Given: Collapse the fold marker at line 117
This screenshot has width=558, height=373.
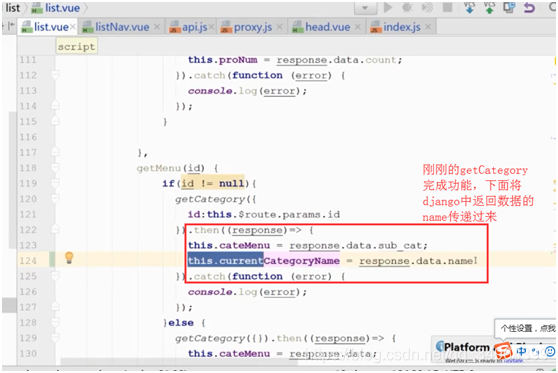Looking at the screenshot, I should (55, 152).
